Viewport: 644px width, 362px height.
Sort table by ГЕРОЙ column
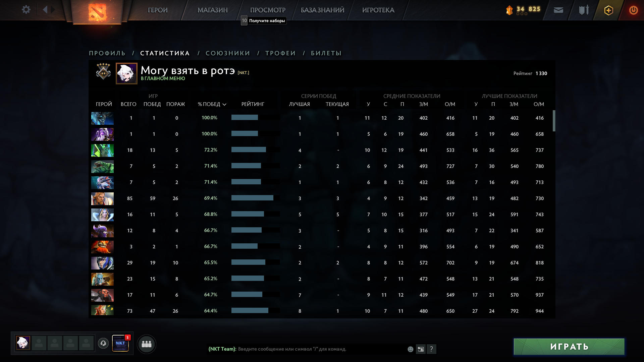(x=104, y=104)
